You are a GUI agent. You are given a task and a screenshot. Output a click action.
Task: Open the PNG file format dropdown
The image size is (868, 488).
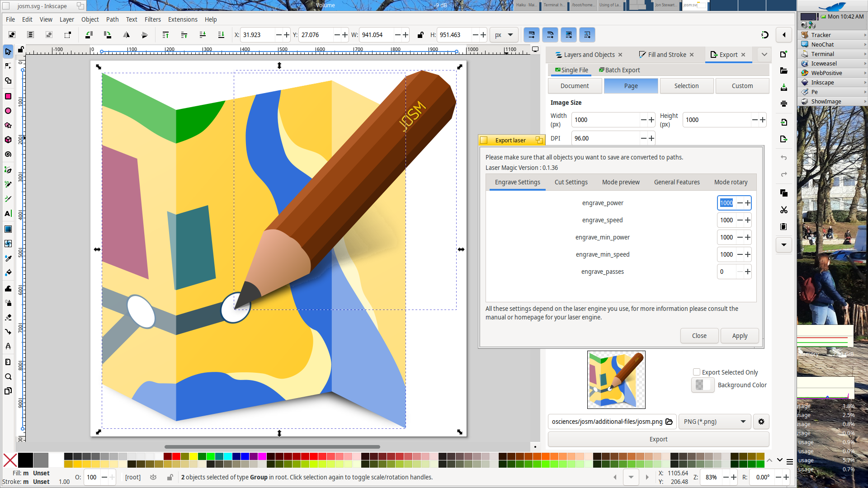click(715, 422)
